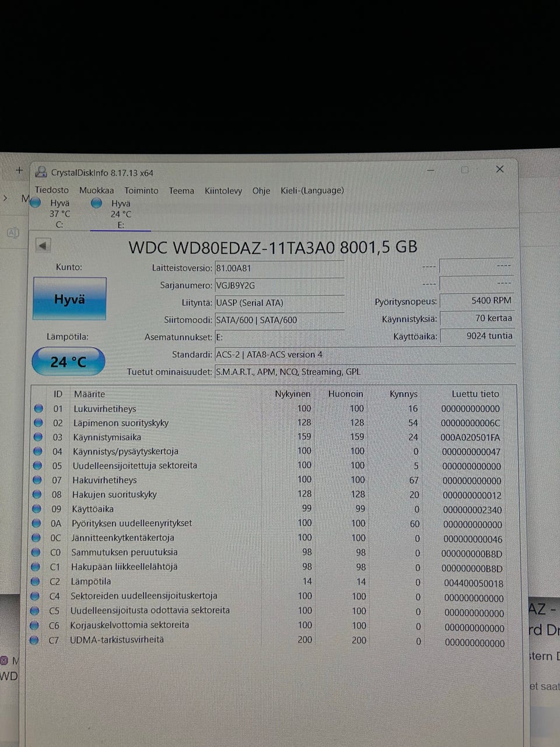This screenshot has height=747, width=560.
Task: Click status dot of Jännitteenkytkentäkertoja row
Action: [36, 537]
